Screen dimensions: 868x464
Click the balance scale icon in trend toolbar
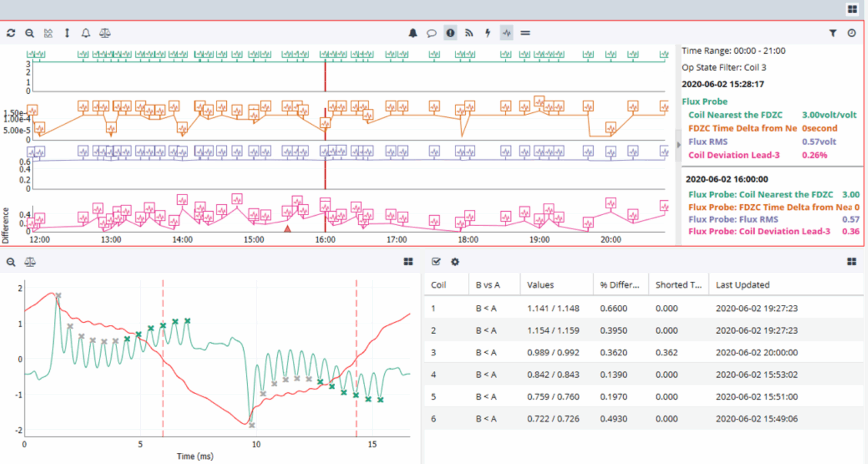click(x=105, y=34)
